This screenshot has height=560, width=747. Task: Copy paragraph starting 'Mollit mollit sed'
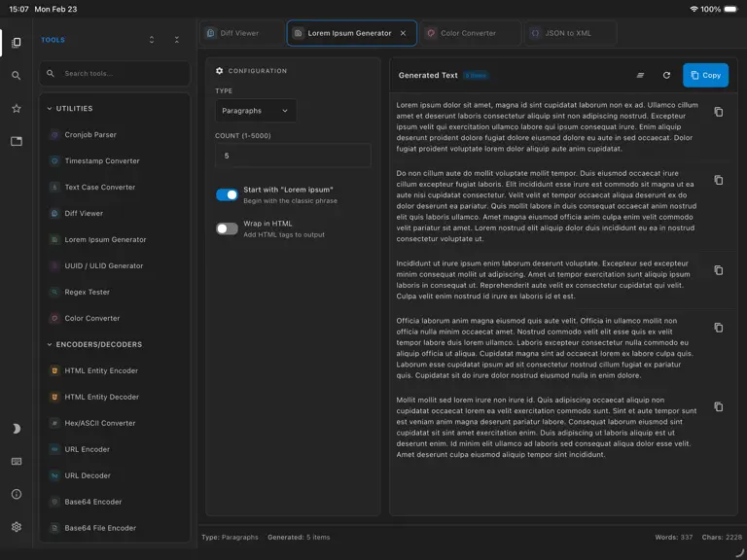[x=719, y=406]
